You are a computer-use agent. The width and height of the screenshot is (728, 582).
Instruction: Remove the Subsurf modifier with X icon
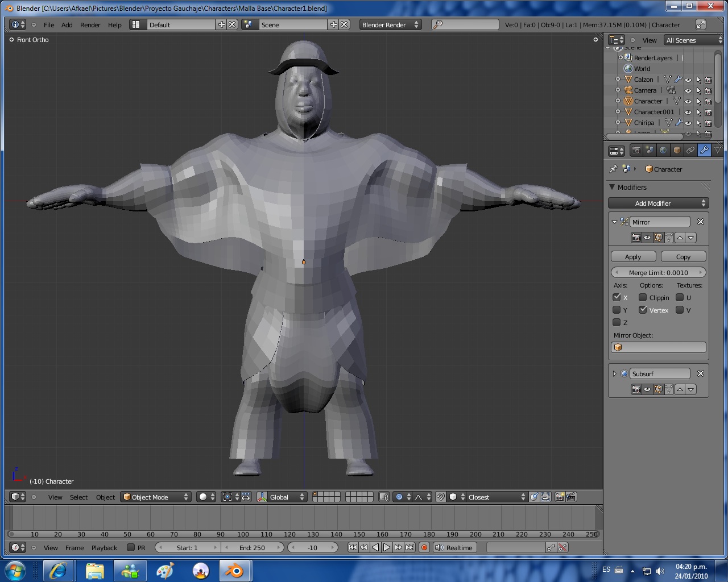click(701, 374)
